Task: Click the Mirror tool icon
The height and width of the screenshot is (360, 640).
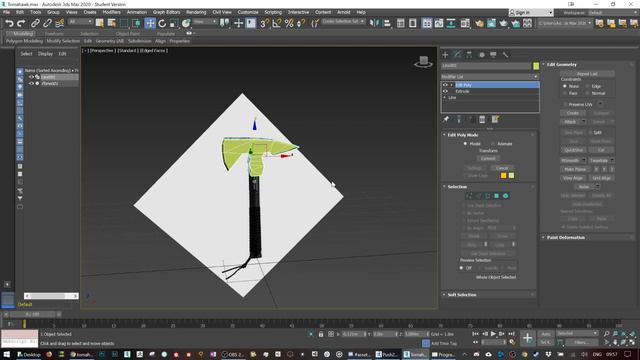Action: pos(374,23)
